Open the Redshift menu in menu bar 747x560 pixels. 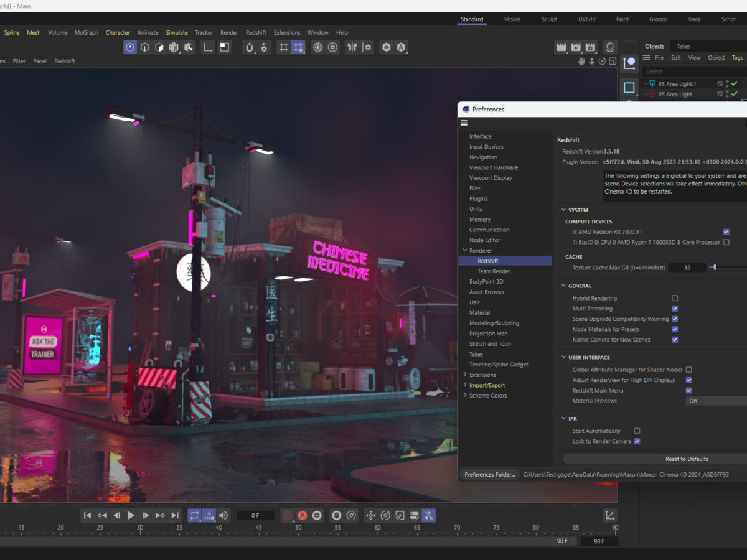[x=256, y=33]
